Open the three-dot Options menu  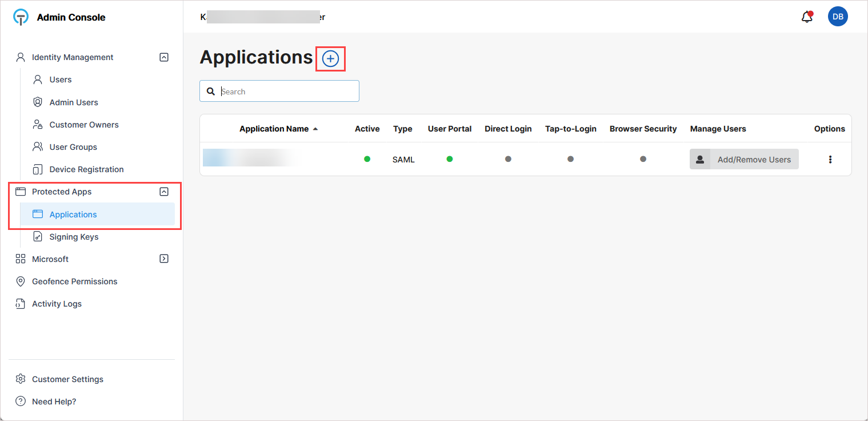click(x=830, y=160)
